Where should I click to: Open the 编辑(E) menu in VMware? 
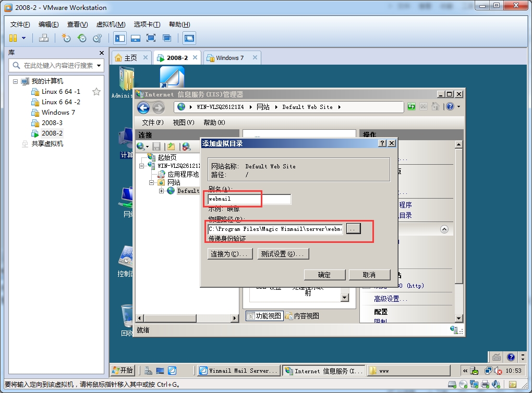pos(49,24)
